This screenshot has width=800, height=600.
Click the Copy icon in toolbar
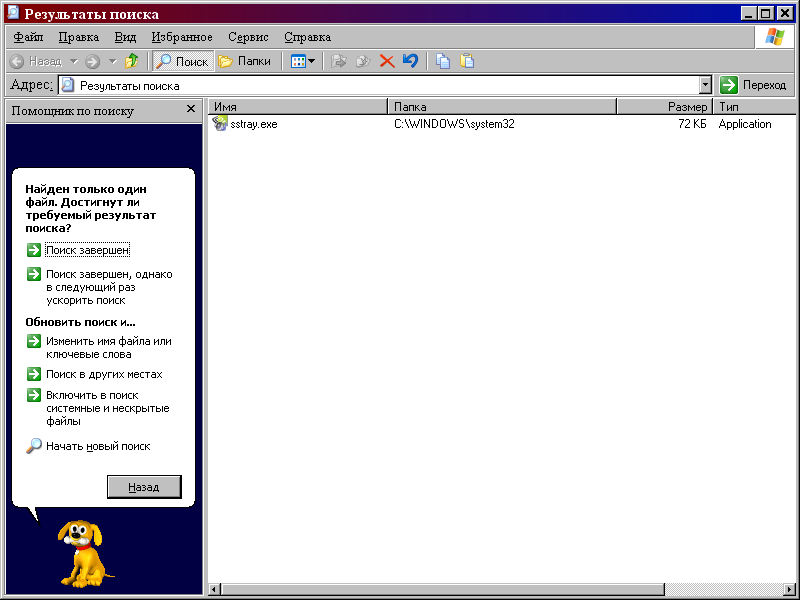[x=443, y=61]
